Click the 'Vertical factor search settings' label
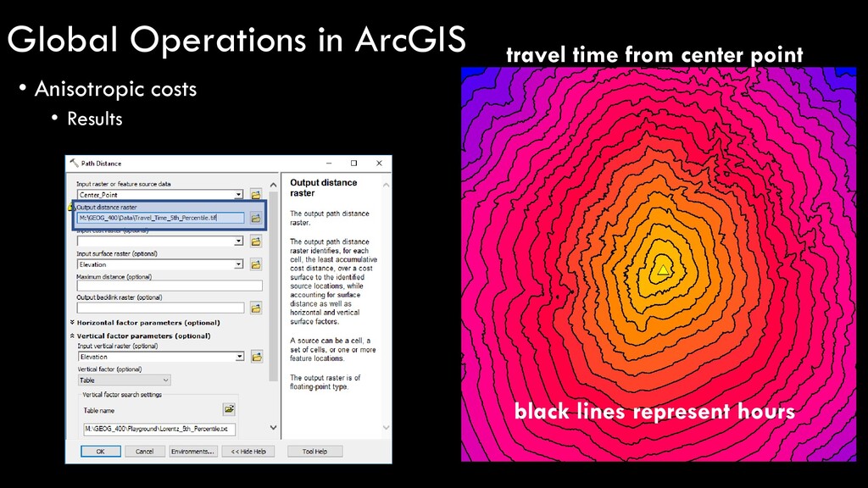 [122, 395]
